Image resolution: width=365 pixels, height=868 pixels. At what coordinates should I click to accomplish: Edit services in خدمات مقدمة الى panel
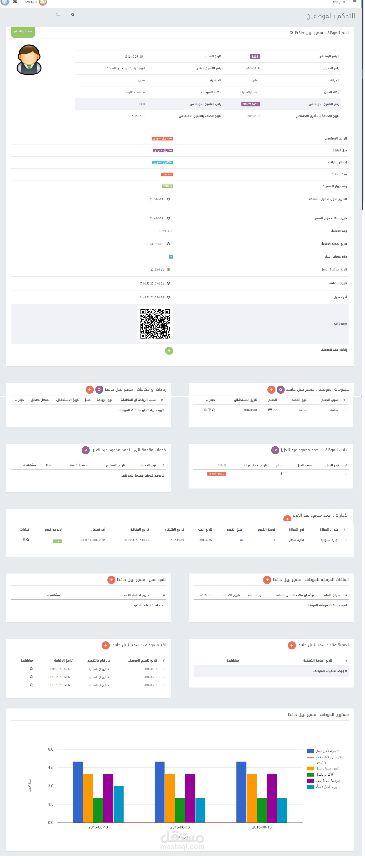pyautogui.click(x=86, y=450)
